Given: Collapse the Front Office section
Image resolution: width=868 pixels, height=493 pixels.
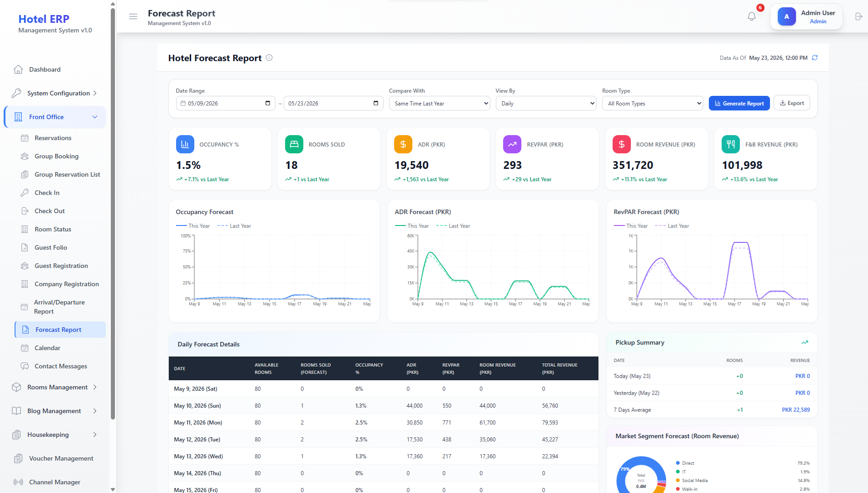Looking at the screenshot, I should pos(55,117).
